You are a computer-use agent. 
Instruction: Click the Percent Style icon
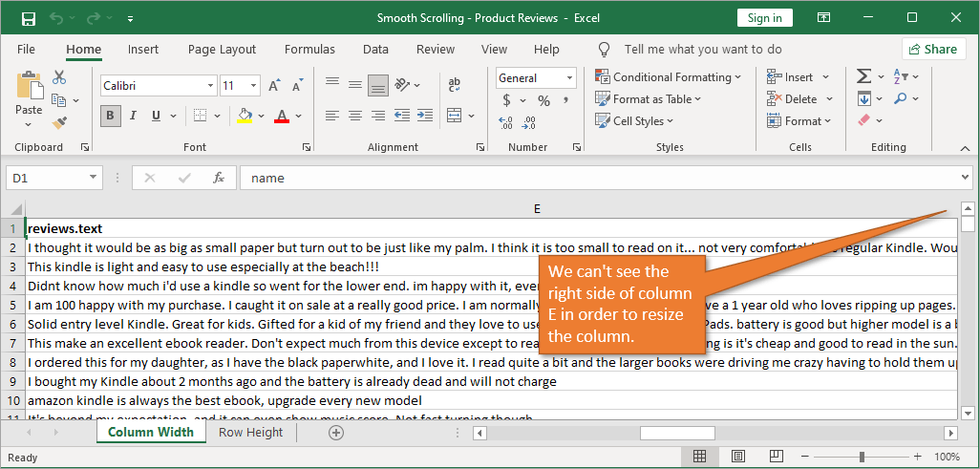543,100
